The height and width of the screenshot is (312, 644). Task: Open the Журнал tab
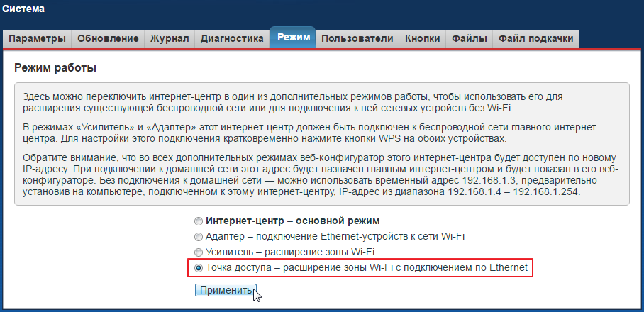tap(170, 38)
